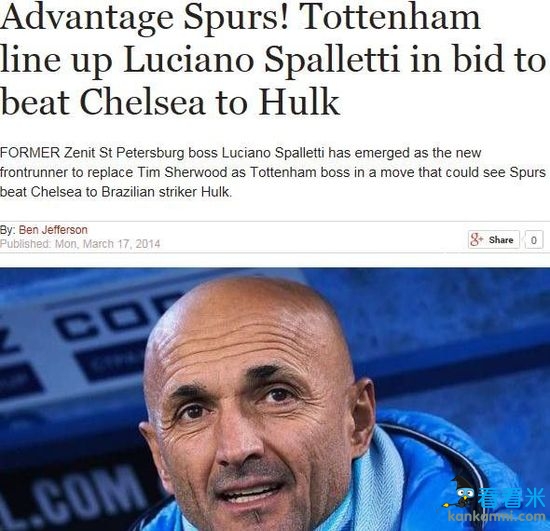Click the 'Advantage Spurs!' headline first line
550x531 pixels.
(x=240, y=18)
